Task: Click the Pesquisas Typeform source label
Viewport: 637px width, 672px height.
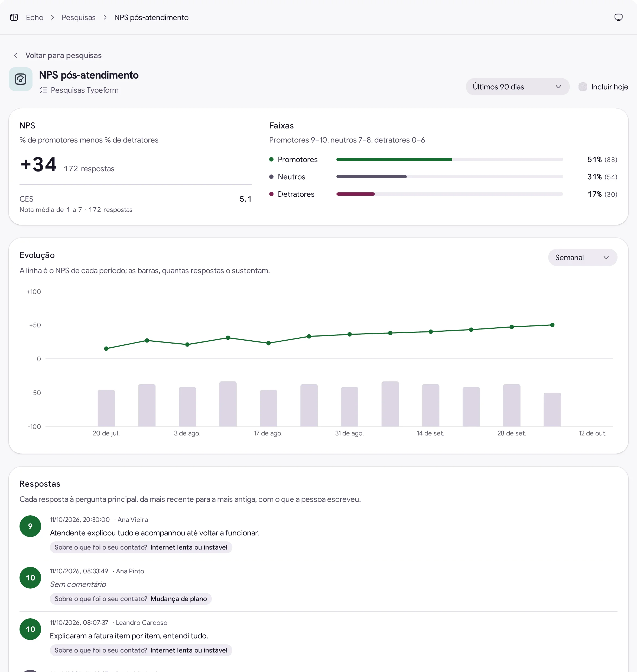Action: point(84,90)
